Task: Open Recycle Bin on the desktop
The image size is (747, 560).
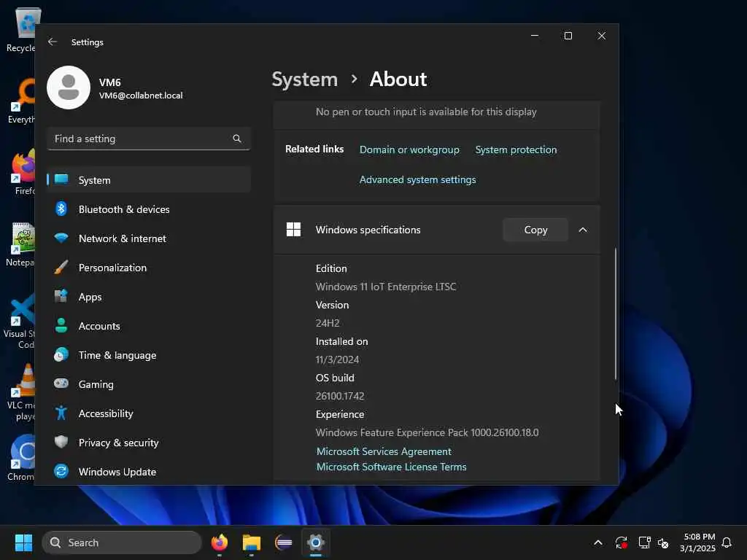Action: [x=21, y=29]
